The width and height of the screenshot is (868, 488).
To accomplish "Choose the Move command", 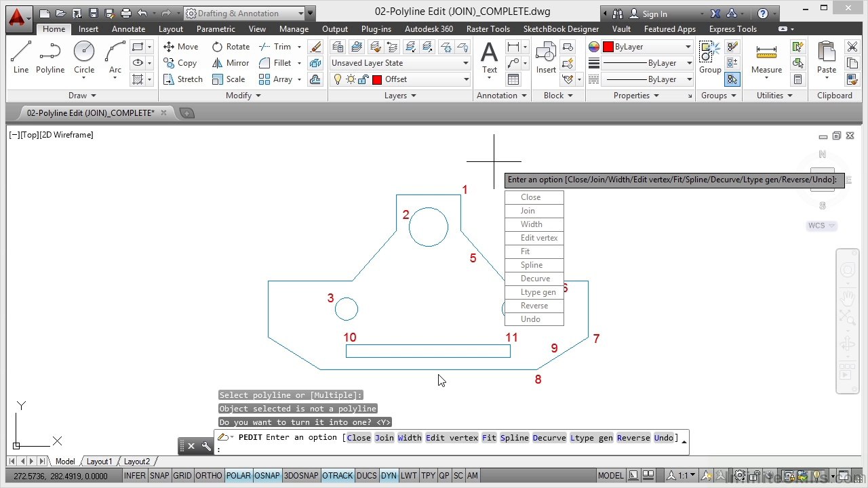I will click(180, 47).
